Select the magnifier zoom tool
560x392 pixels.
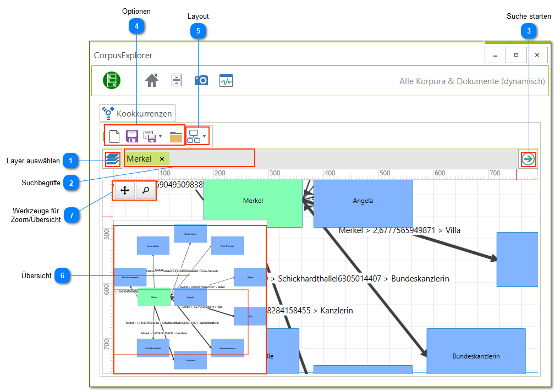(x=146, y=190)
